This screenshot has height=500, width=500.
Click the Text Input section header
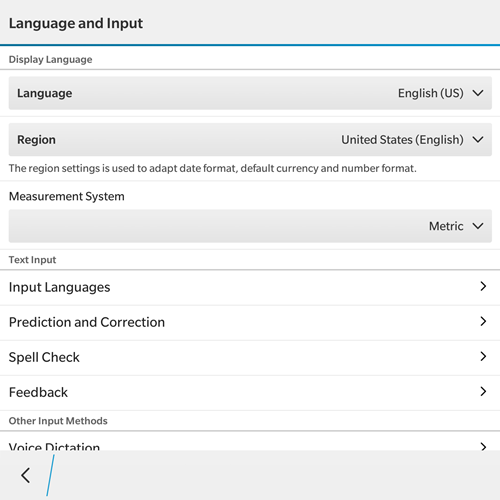point(32,260)
